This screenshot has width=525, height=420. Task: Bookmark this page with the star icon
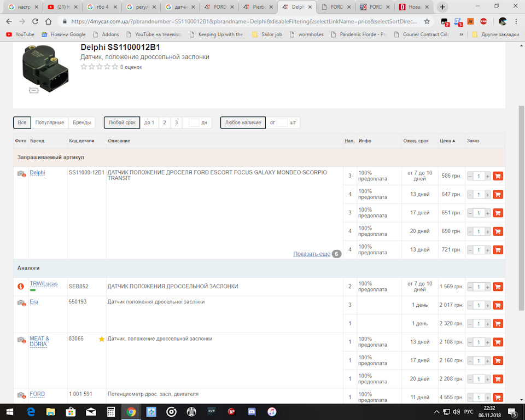(427, 21)
